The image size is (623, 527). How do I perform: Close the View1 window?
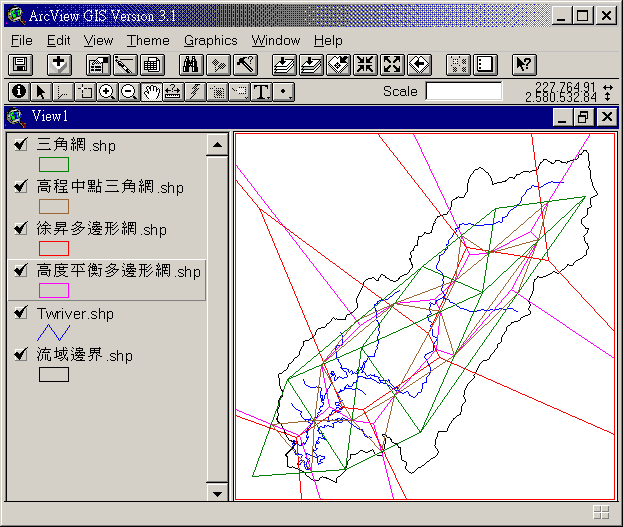coord(607,118)
